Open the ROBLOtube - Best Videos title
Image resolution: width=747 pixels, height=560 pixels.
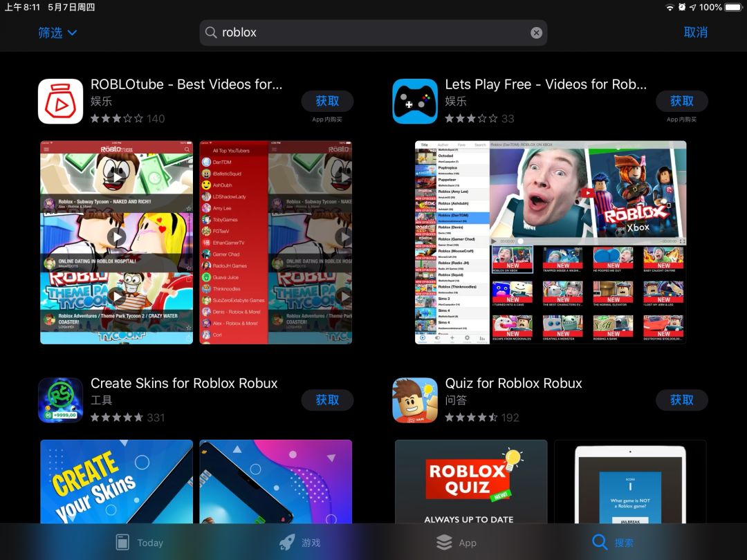[186, 84]
